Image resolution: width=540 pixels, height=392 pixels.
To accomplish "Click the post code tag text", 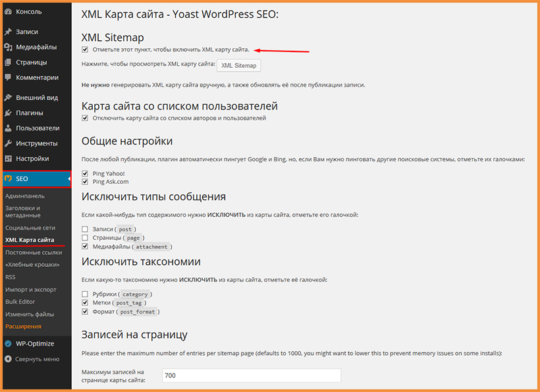I will point(125,229).
